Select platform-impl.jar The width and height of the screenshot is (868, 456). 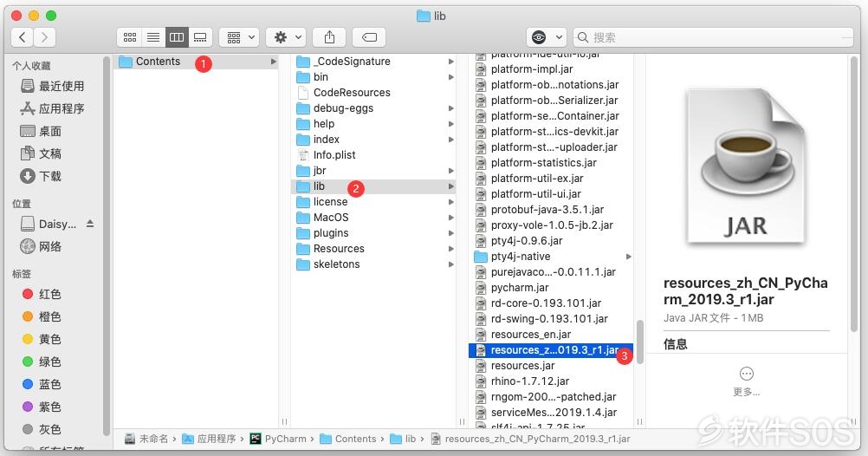pos(551,69)
